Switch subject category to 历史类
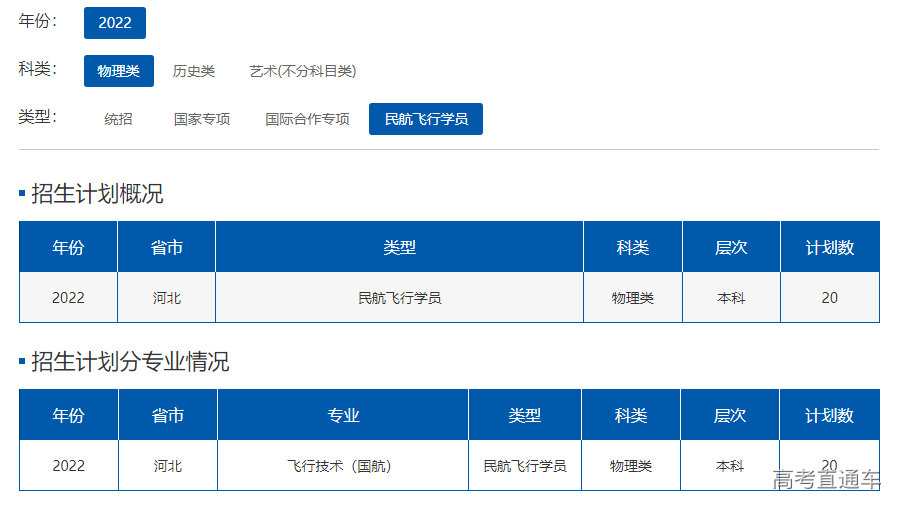Image resolution: width=910 pixels, height=519 pixels. click(x=193, y=71)
